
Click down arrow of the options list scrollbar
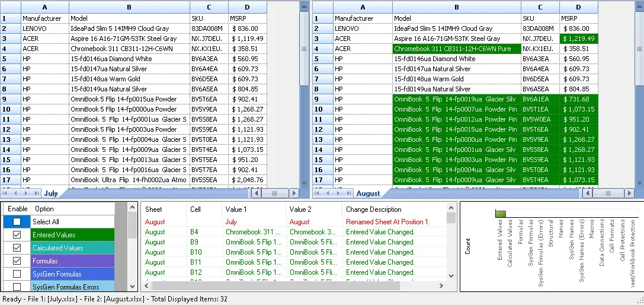coord(132,286)
